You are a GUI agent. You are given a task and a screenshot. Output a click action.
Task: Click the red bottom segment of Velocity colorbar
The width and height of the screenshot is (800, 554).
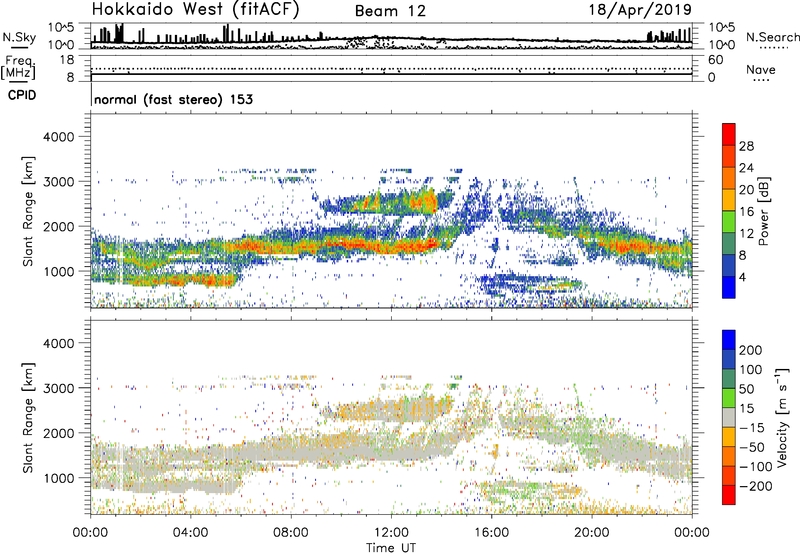point(729,495)
